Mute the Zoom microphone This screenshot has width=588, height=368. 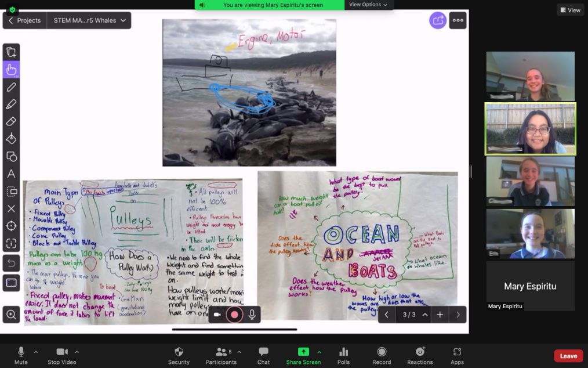tap(21, 355)
